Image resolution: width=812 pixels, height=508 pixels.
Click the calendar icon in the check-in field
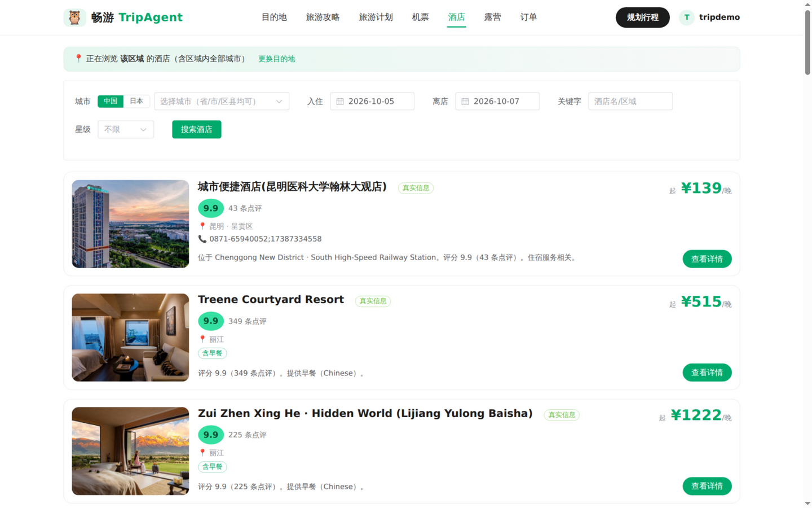point(340,102)
